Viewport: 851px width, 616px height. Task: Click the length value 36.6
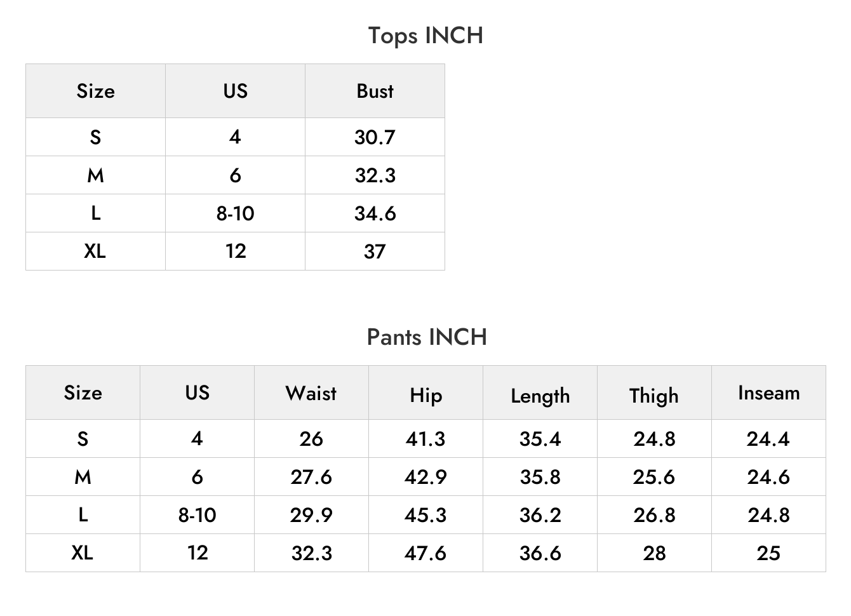pyautogui.click(x=540, y=553)
